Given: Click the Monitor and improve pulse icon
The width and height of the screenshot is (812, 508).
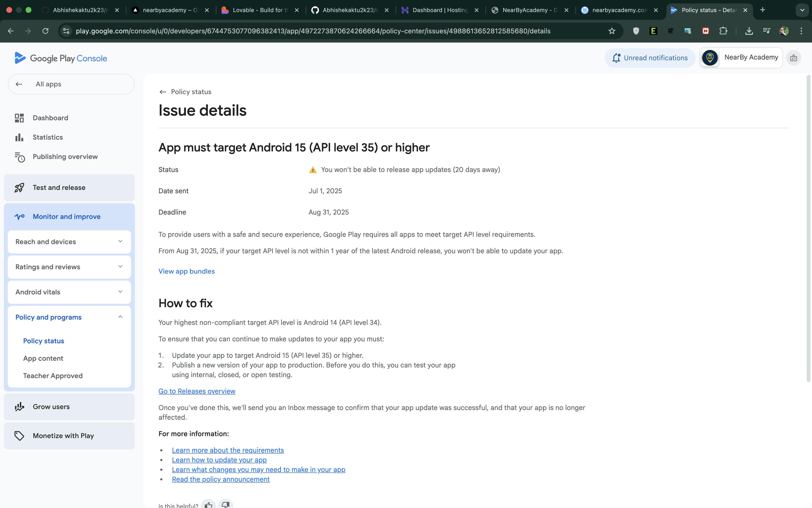Looking at the screenshot, I should click(20, 217).
